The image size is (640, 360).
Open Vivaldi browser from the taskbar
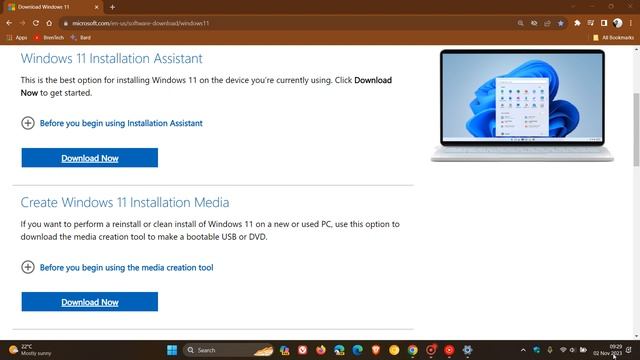[302, 350]
